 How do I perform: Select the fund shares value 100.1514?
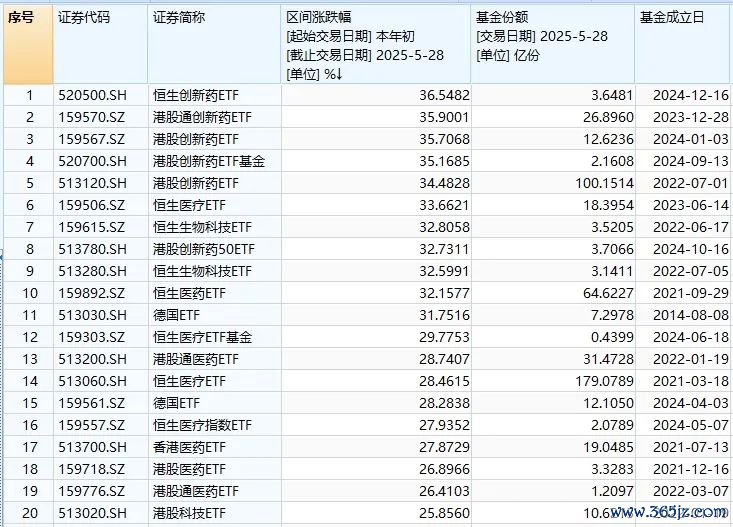[604, 183]
